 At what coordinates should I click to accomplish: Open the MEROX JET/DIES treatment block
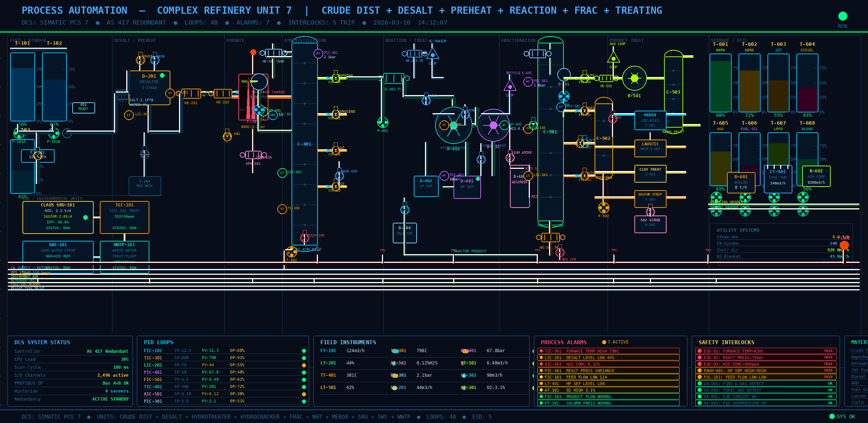pos(650,120)
